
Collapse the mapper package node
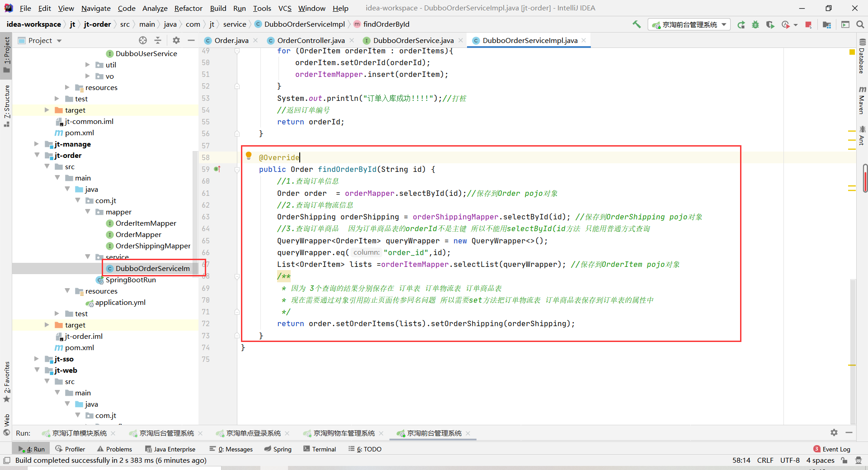click(x=88, y=212)
